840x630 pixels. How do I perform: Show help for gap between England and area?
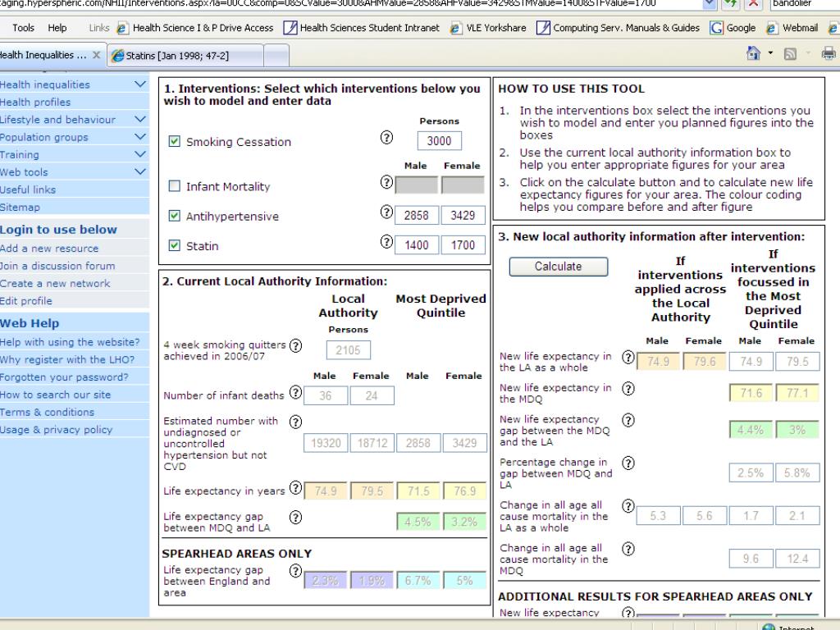point(295,571)
